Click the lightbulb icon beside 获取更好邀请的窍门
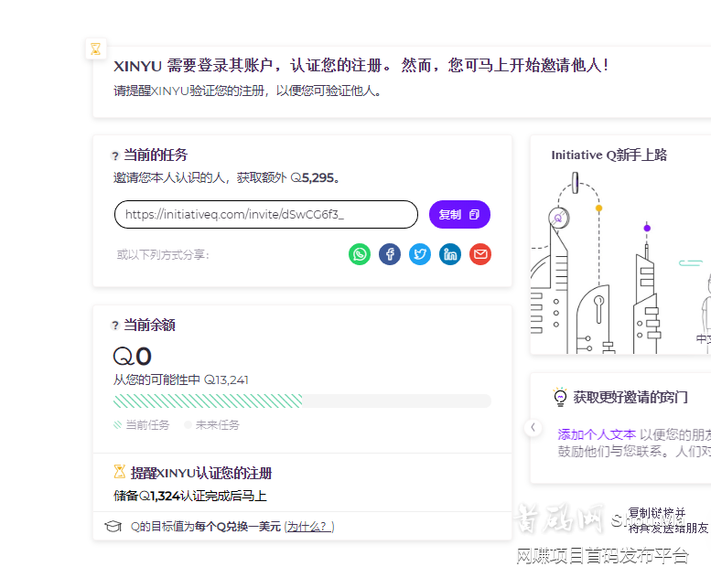The height and width of the screenshot is (588, 711). (x=560, y=397)
